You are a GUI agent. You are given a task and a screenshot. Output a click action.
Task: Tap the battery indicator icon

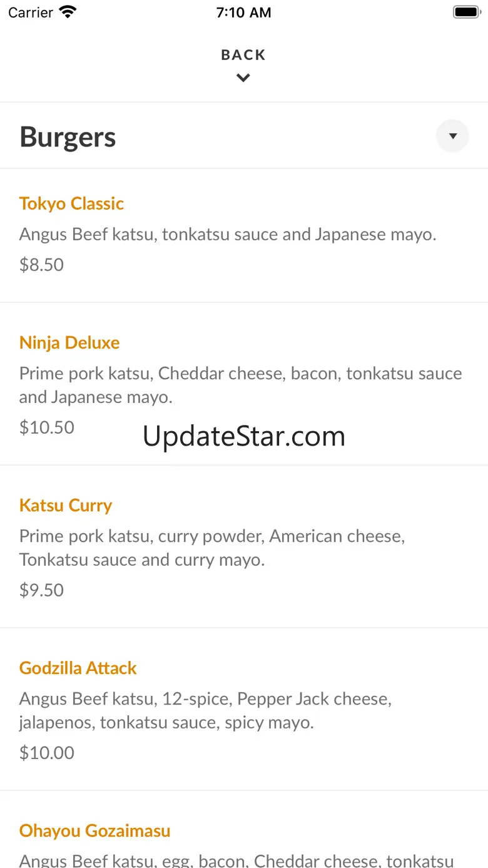pyautogui.click(x=465, y=12)
